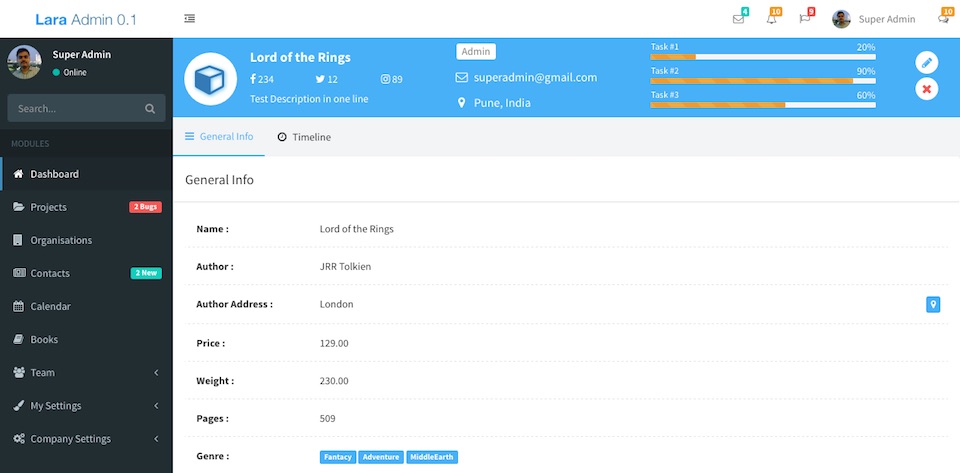This screenshot has width=960, height=473.
Task: Click the map marker icon beside London
Action: 933,304
